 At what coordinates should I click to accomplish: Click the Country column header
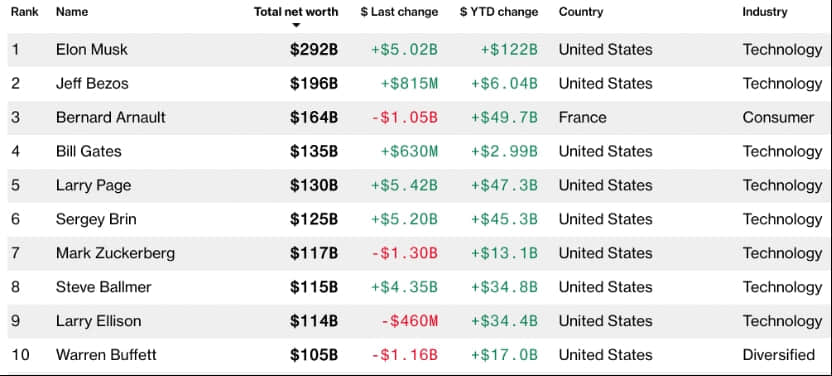[x=581, y=12]
